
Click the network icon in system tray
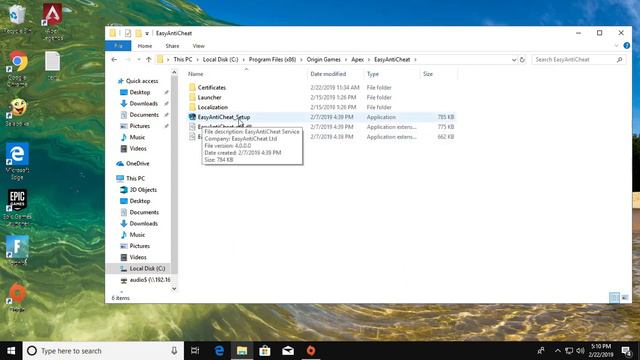coord(569,351)
